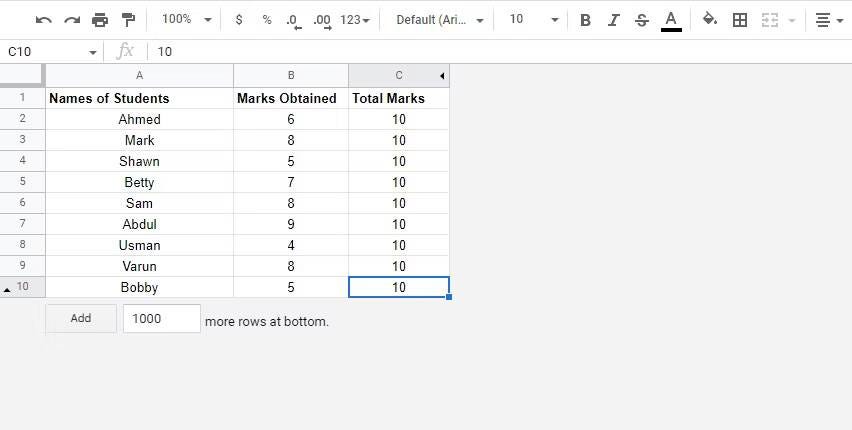852x430 pixels.
Task: Click the arrow on column C header
Action: 442,76
